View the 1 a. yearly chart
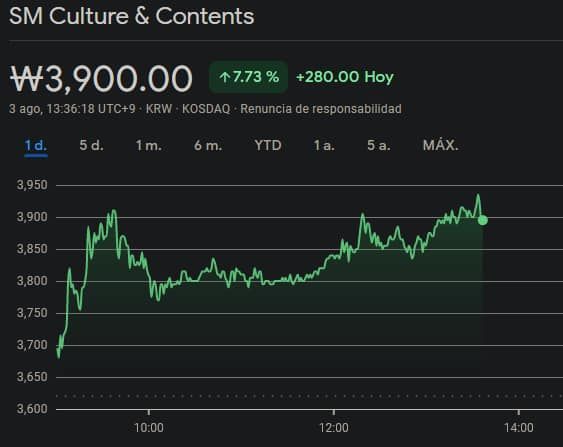This screenshot has width=563, height=447. pyautogui.click(x=324, y=146)
